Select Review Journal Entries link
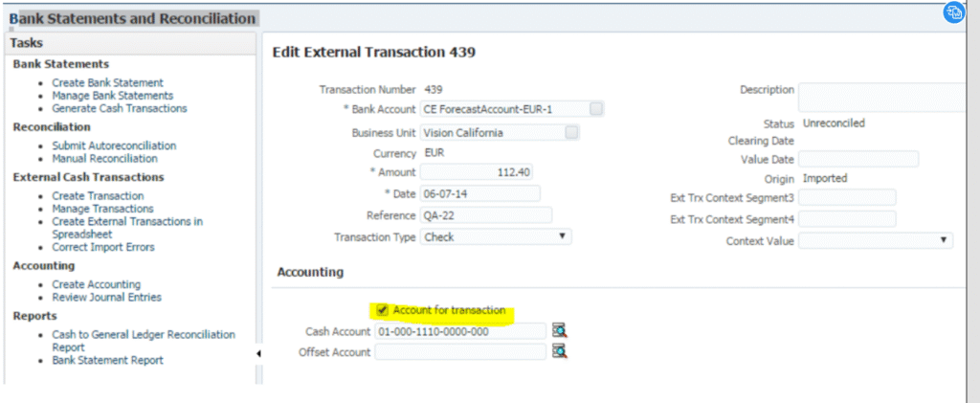 [106, 297]
